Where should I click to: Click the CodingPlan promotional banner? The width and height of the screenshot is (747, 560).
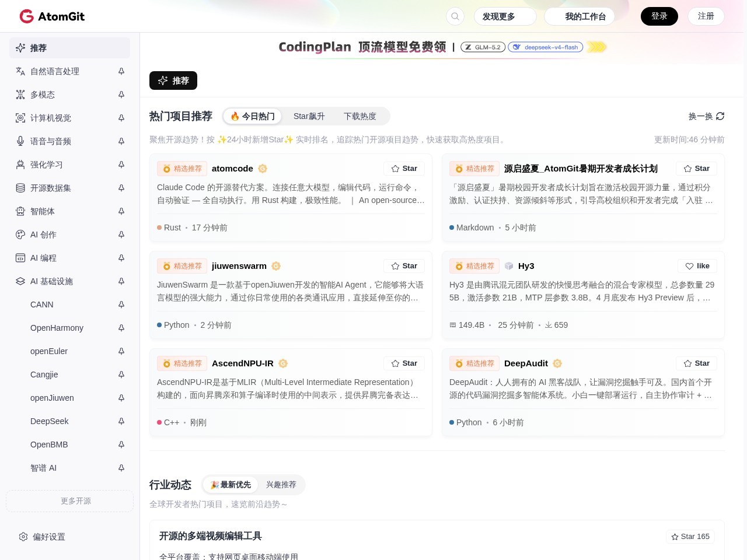(x=442, y=47)
